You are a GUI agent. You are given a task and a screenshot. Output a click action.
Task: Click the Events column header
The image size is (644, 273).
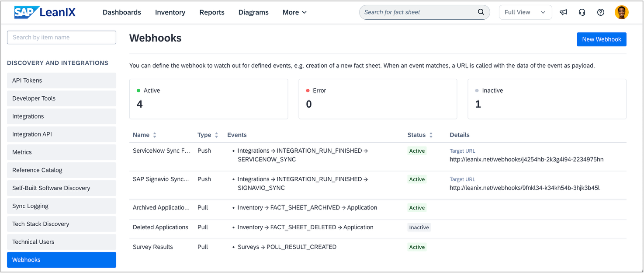point(237,135)
